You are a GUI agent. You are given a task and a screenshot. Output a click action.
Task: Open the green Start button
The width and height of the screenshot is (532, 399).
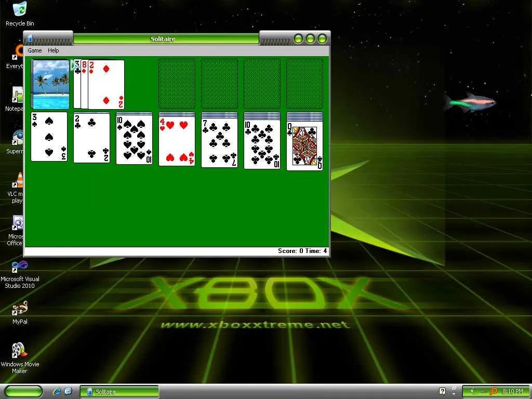[x=23, y=392]
